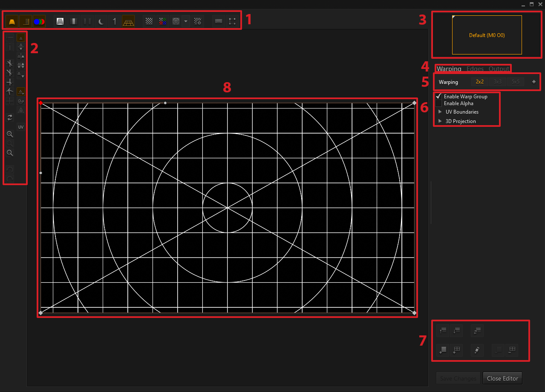Screen dimensions: 545x392
Task: Expand the 3D Projection section
Action: point(440,121)
